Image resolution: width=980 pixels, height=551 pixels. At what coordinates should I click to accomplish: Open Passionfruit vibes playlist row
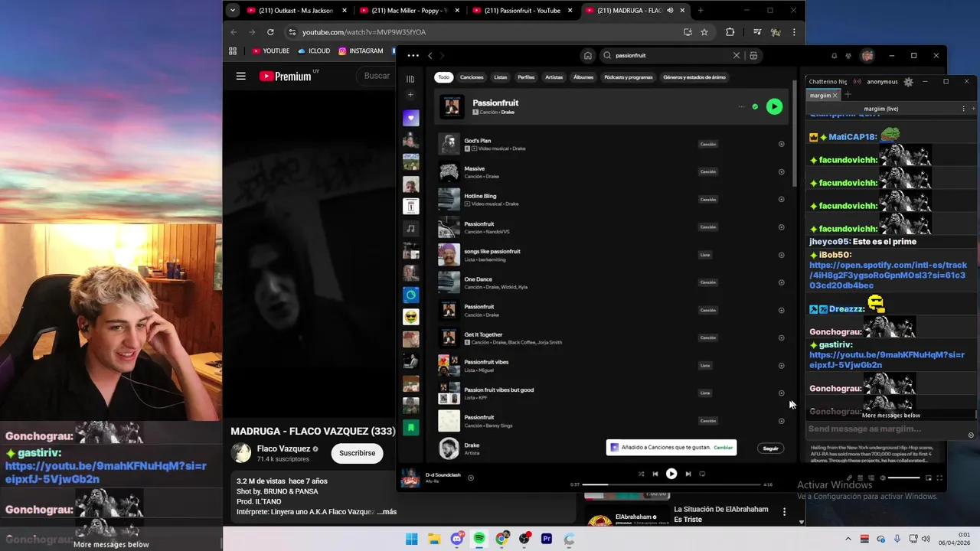(x=612, y=365)
